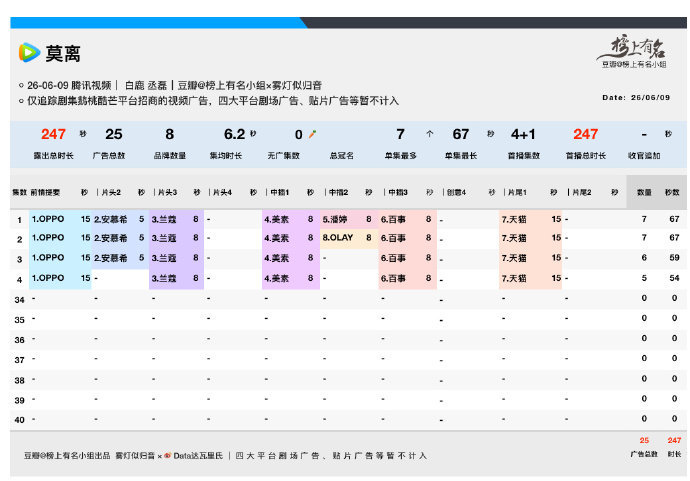Click the carrot icon next to 0
The height and width of the screenshot is (481, 690).
pyautogui.click(x=312, y=134)
